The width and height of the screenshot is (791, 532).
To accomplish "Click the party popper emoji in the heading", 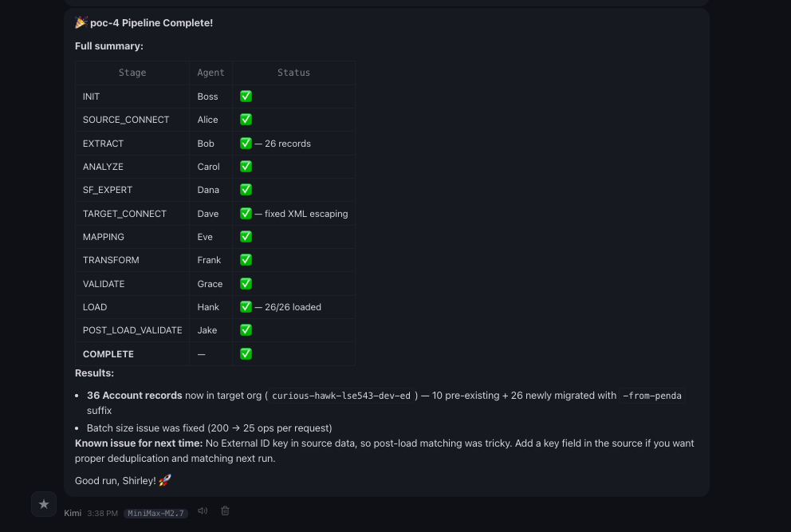I will (x=81, y=22).
